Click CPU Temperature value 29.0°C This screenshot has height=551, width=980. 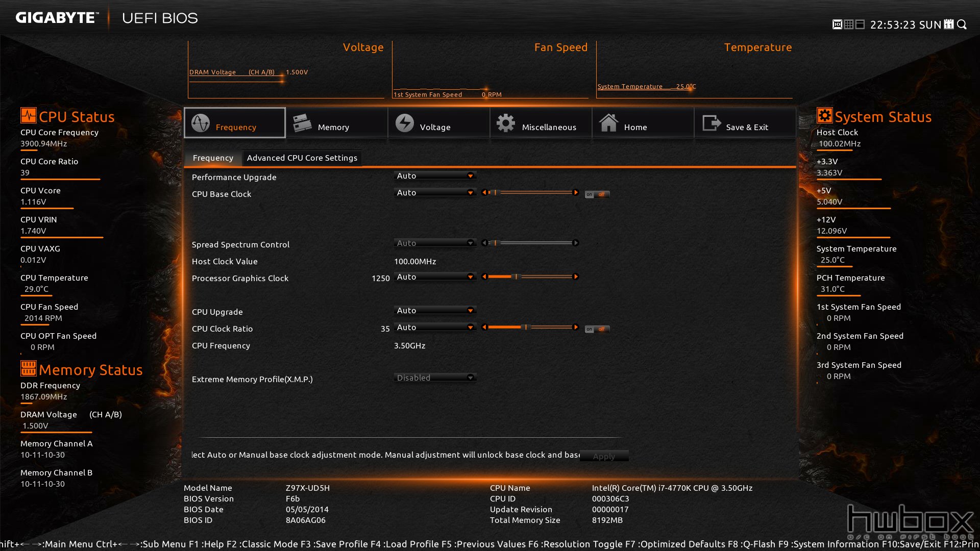[x=36, y=289]
